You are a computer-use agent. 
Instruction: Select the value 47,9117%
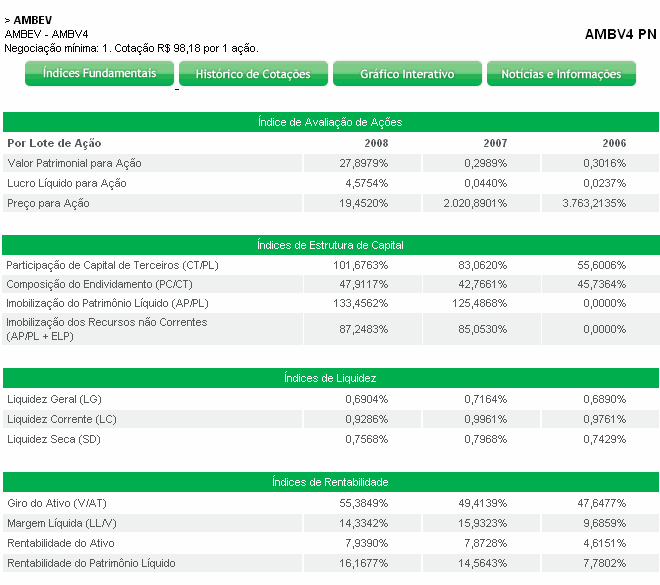coord(364,284)
